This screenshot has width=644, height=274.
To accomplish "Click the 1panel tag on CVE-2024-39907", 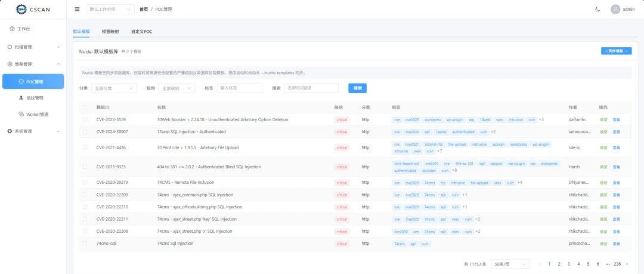I will click(441, 132).
